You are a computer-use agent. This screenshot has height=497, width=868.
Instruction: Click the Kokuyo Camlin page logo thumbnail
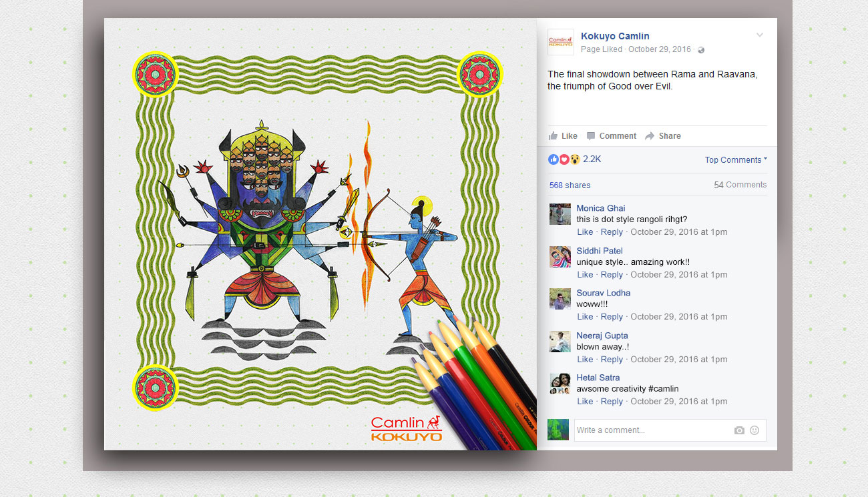561,42
